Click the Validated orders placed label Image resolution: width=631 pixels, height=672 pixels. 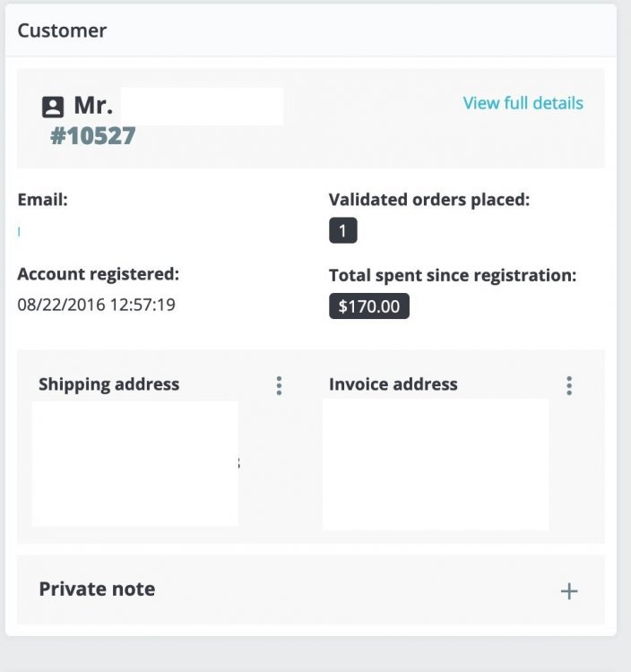tap(429, 200)
